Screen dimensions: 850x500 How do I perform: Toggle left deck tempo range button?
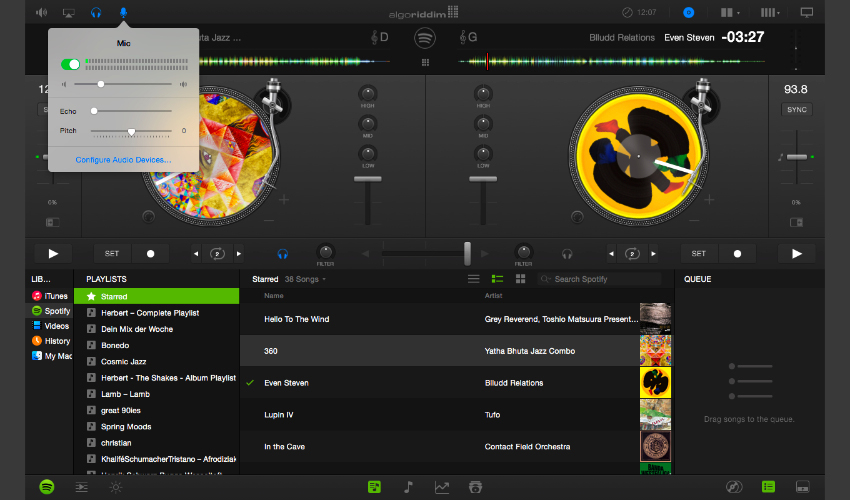[x=53, y=222]
